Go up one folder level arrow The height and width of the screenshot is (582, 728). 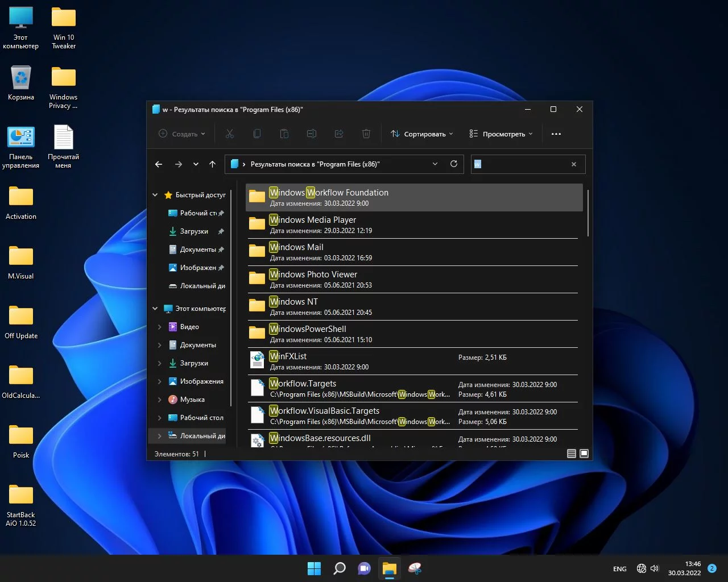point(213,164)
